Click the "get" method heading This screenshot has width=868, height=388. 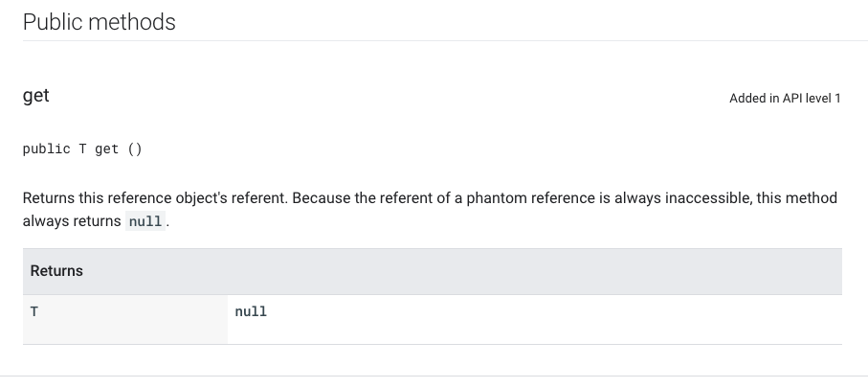tap(36, 96)
